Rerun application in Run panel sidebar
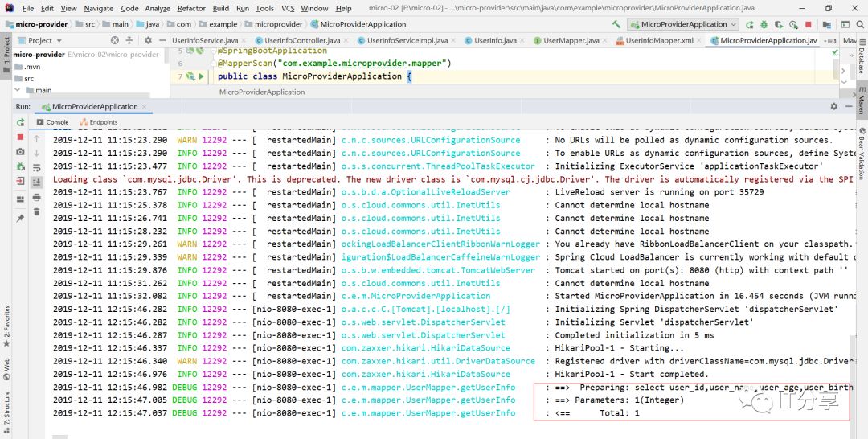Image resolution: width=868 pixels, height=439 pixels. (x=20, y=122)
